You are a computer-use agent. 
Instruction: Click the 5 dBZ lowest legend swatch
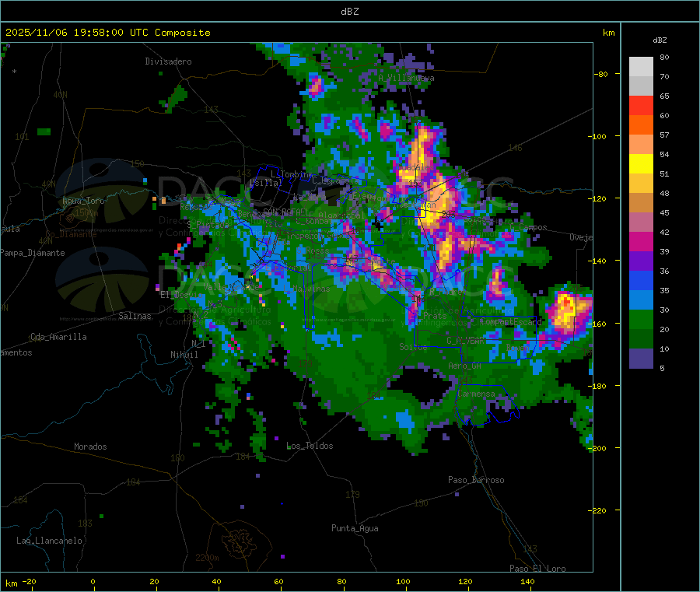tap(641, 359)
